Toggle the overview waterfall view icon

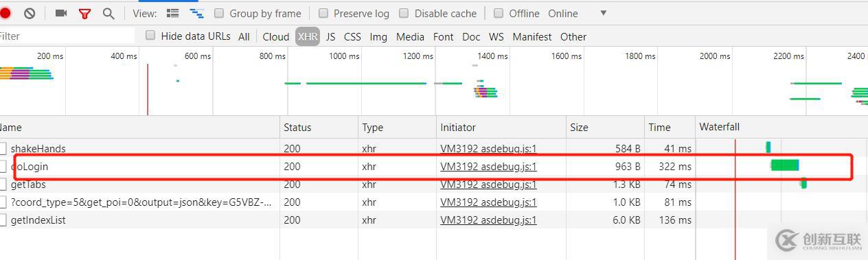[196, 13]
